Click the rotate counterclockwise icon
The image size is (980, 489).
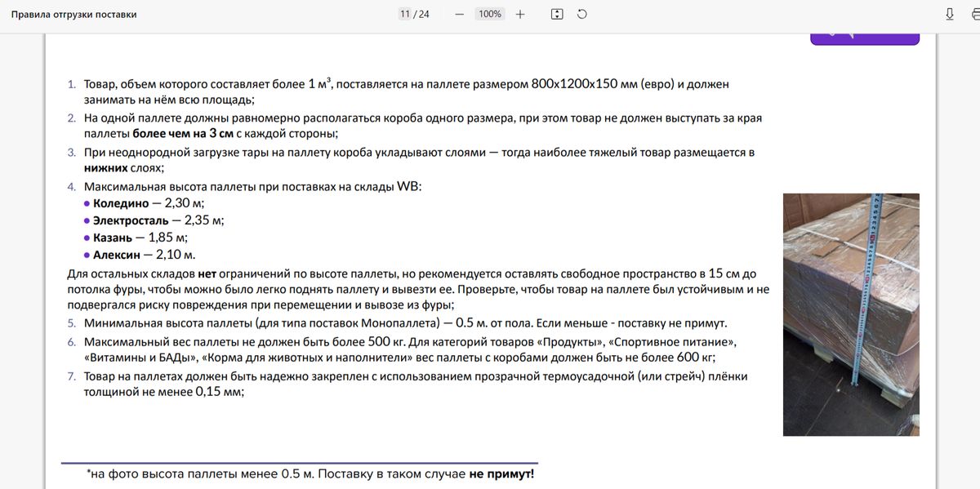pyautogui.click(x=581, y=15)
